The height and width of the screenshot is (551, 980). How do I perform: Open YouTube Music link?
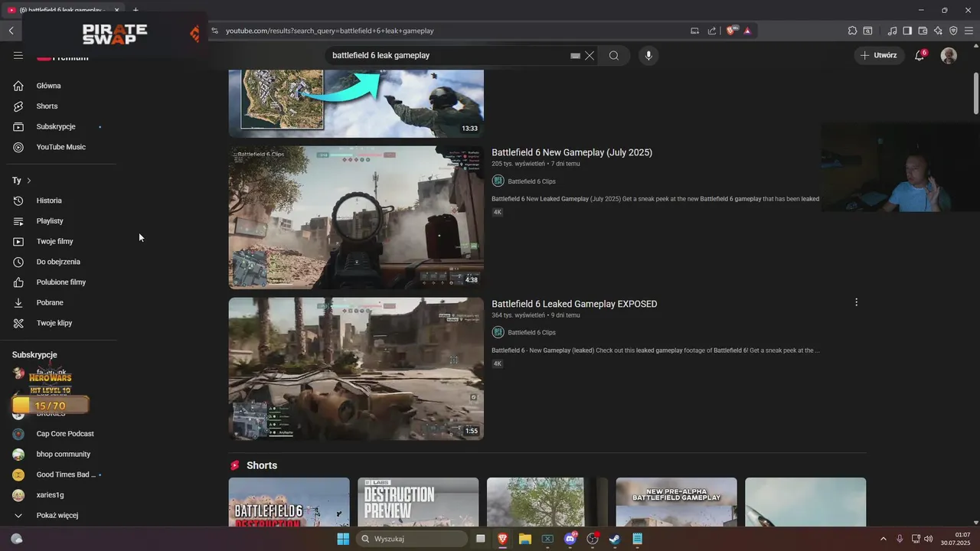[x=61, y=147]
